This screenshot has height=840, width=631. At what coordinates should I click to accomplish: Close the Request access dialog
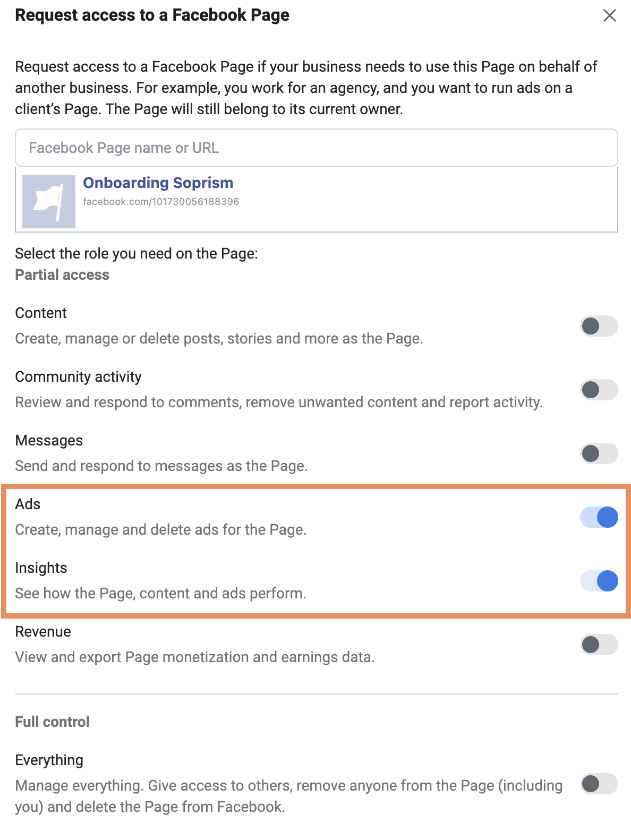[x=609, y=15]
